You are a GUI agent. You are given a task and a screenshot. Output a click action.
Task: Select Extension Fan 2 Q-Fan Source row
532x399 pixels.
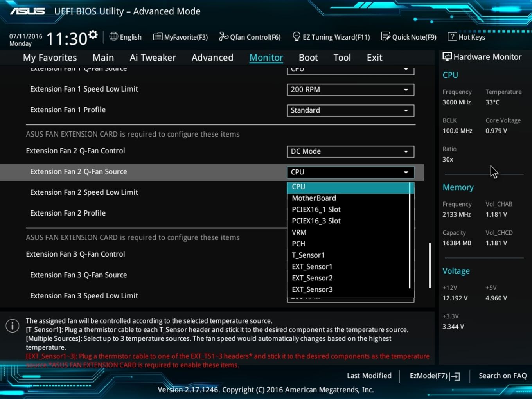tap(212, 172)
